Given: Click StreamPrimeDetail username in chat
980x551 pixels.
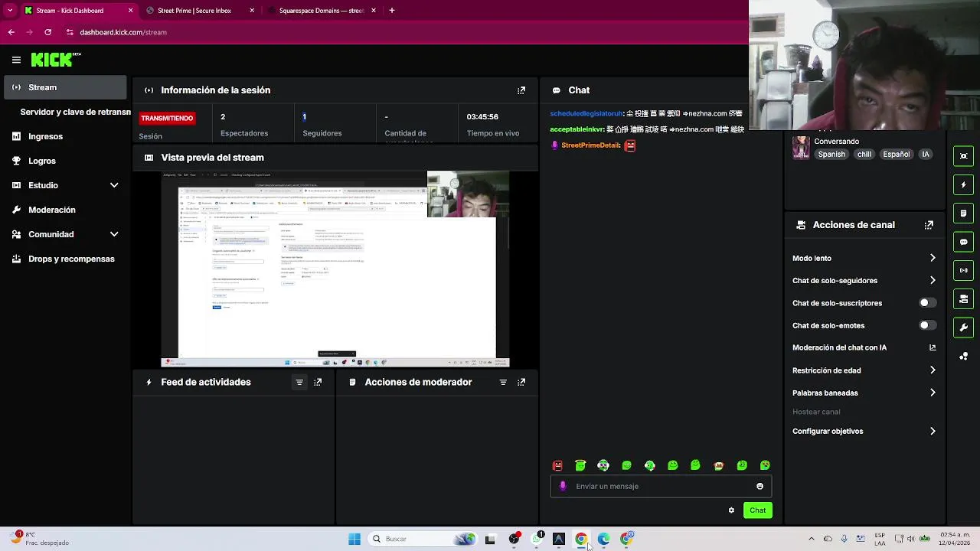Looking at the screenshot, I should 590,145.
